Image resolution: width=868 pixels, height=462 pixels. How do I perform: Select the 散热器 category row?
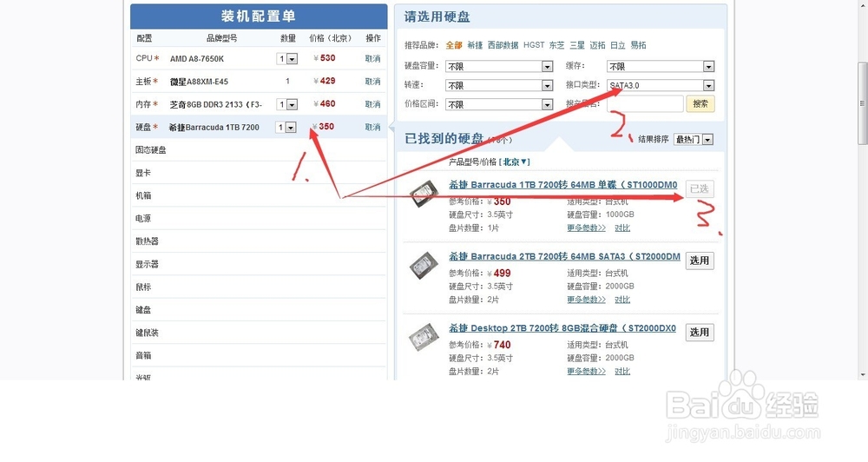[259, 241]
